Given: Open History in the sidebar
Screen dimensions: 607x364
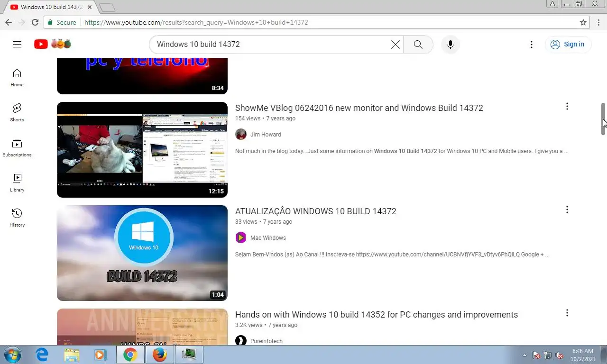Looking at the screenshot, I should coord(17,218).
